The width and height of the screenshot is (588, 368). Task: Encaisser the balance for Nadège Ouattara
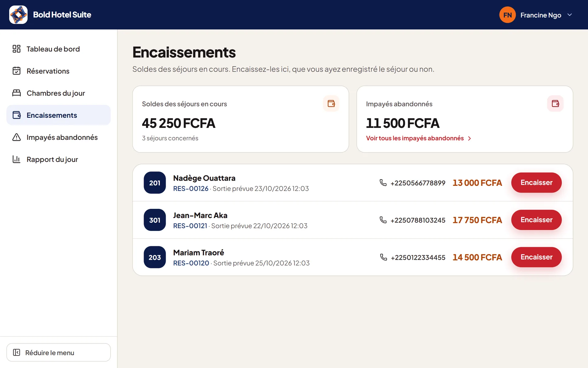tap(536, 182)
